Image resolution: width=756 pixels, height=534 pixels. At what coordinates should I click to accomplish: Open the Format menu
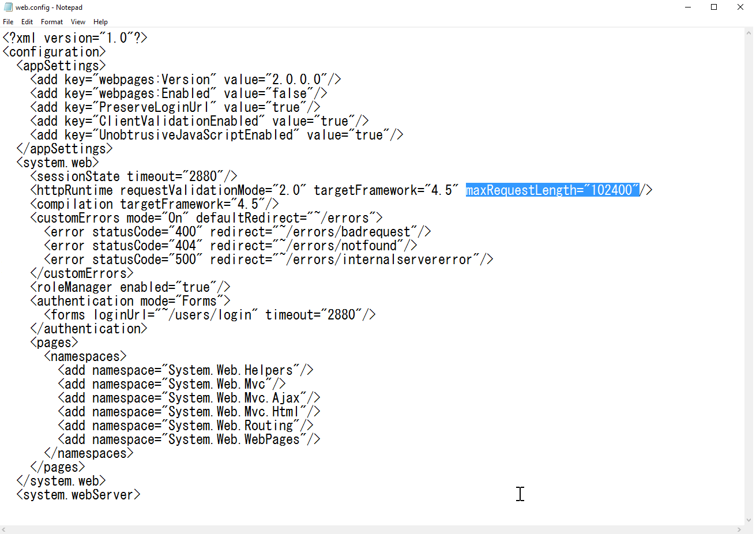(52, 22)
